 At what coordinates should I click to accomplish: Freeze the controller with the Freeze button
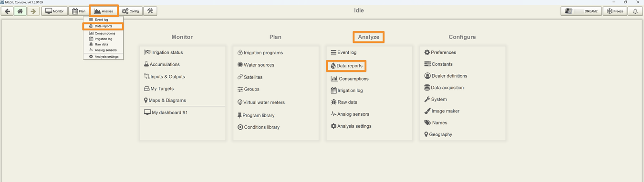[x=615, y=11]
